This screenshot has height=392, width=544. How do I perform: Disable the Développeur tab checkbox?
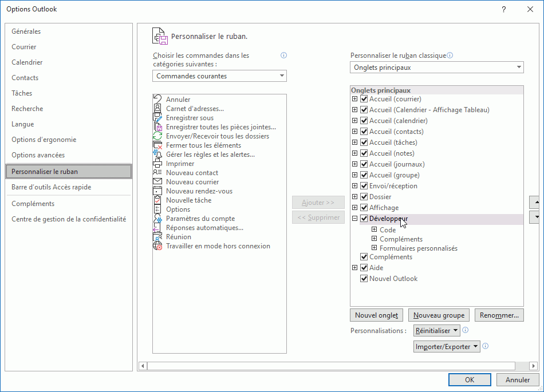[364, 219]
